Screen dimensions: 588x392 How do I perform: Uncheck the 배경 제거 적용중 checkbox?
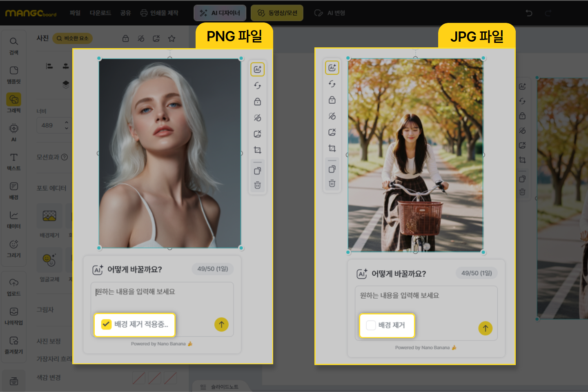tap(106, 324)
